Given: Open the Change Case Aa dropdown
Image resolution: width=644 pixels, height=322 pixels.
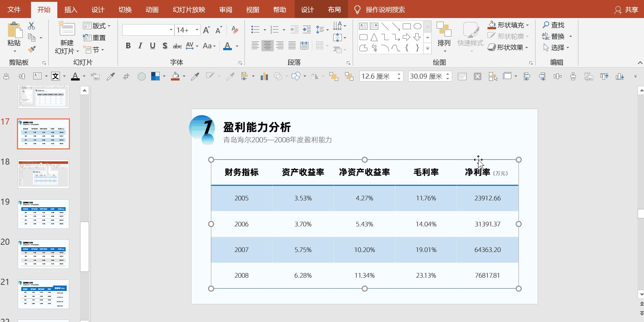Looking at the screenshot, I should [x=209, y=46].
